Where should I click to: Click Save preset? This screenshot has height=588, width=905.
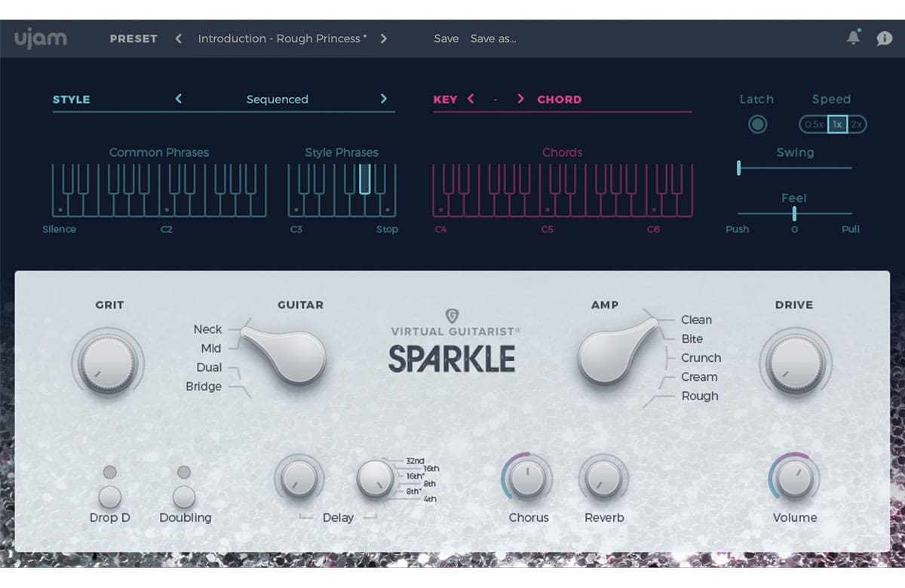click(446, 38)
